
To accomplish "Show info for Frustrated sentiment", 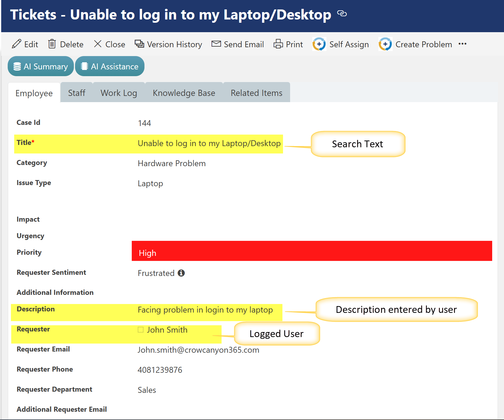I will (x=181, y=273).
